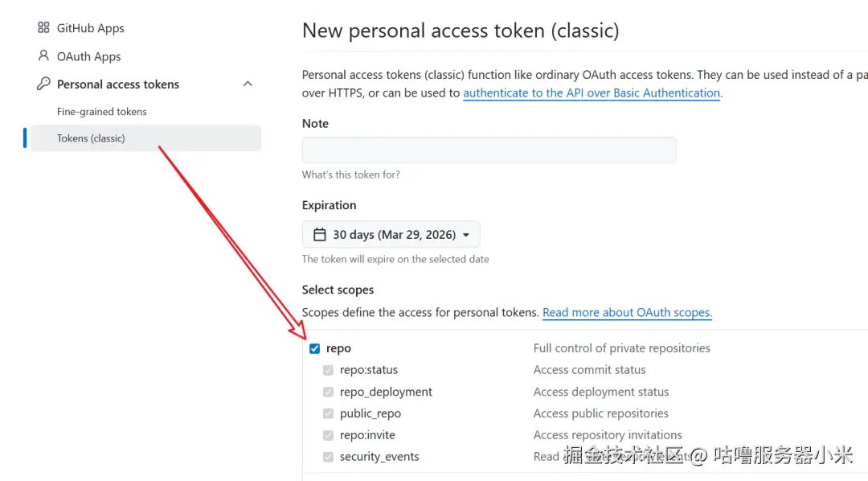The height and width of the screenshot is (481, 868).
Task: Click the expiration dropdown caret arrow
Action: coord(467,235)
